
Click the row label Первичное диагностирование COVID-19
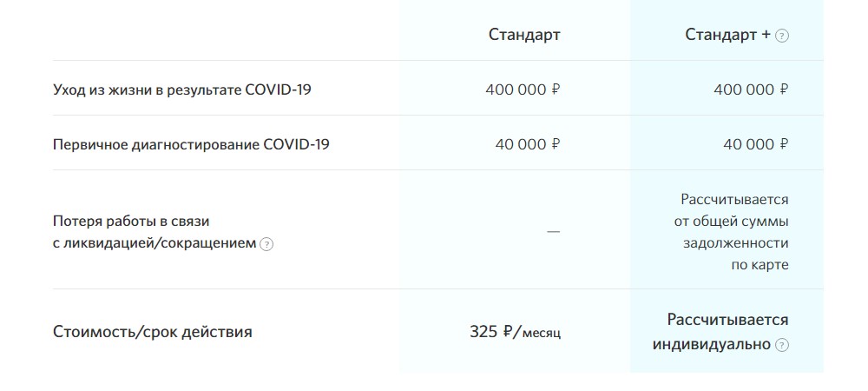191,144
